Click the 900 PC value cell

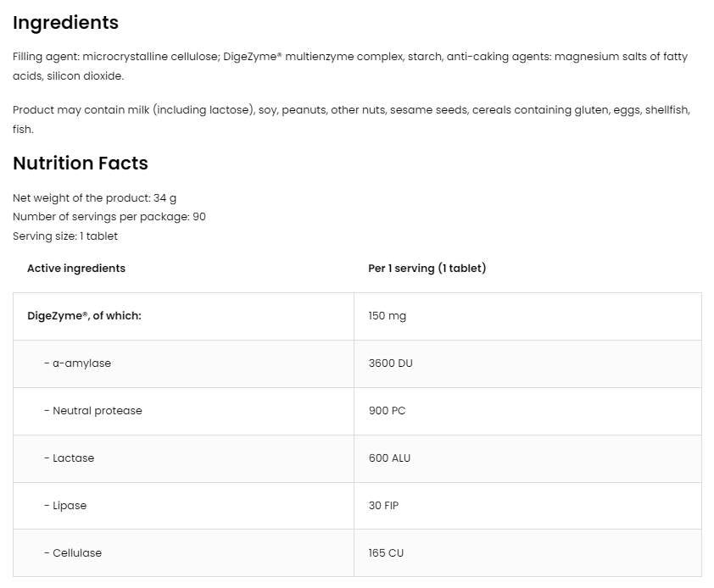tap(387, 411)
